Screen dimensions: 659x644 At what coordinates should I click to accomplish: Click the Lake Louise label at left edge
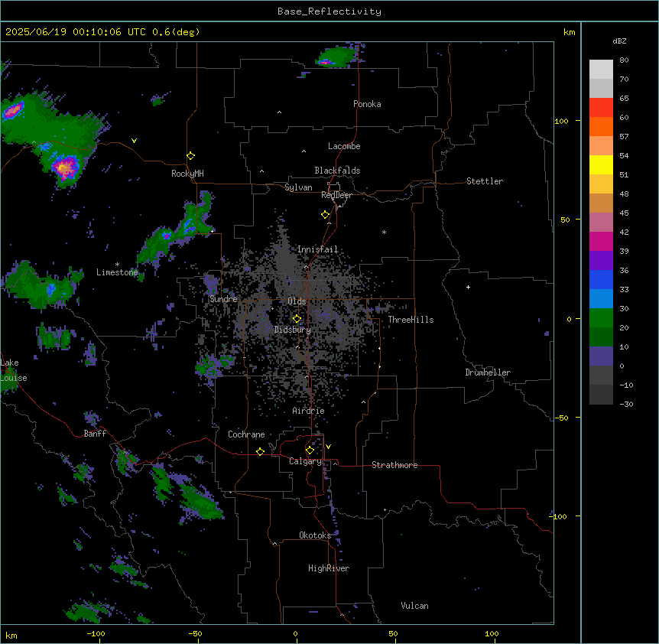point(13,370)
